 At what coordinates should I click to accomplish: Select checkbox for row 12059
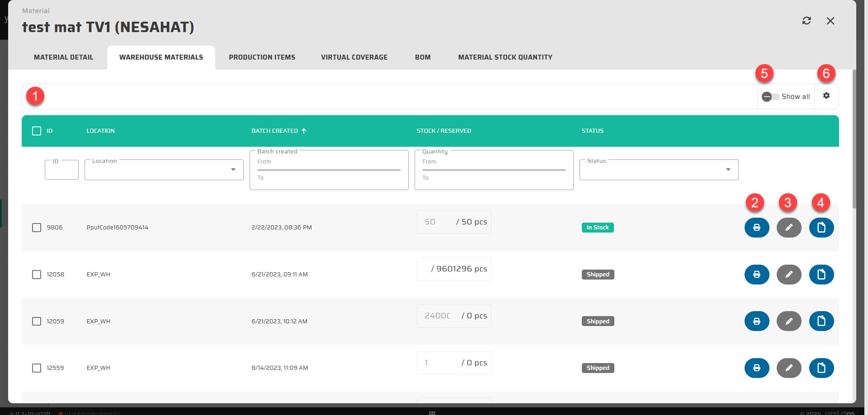point(37,321)
